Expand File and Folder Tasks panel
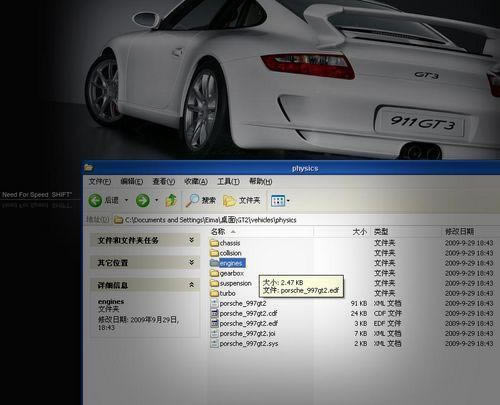This screenshot has width=500, height=405. coord(192,240)
